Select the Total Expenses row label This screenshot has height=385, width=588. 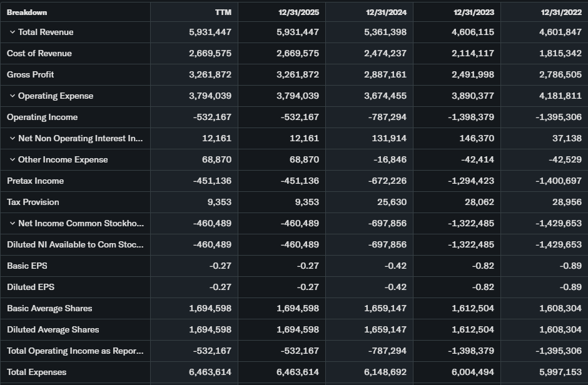tap(37, 372)
